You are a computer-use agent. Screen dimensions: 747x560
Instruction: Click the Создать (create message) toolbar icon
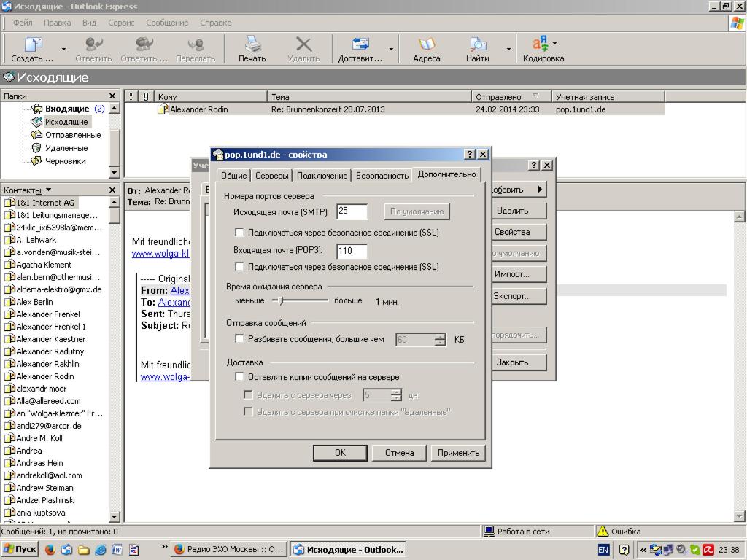(x=33, y=45)
